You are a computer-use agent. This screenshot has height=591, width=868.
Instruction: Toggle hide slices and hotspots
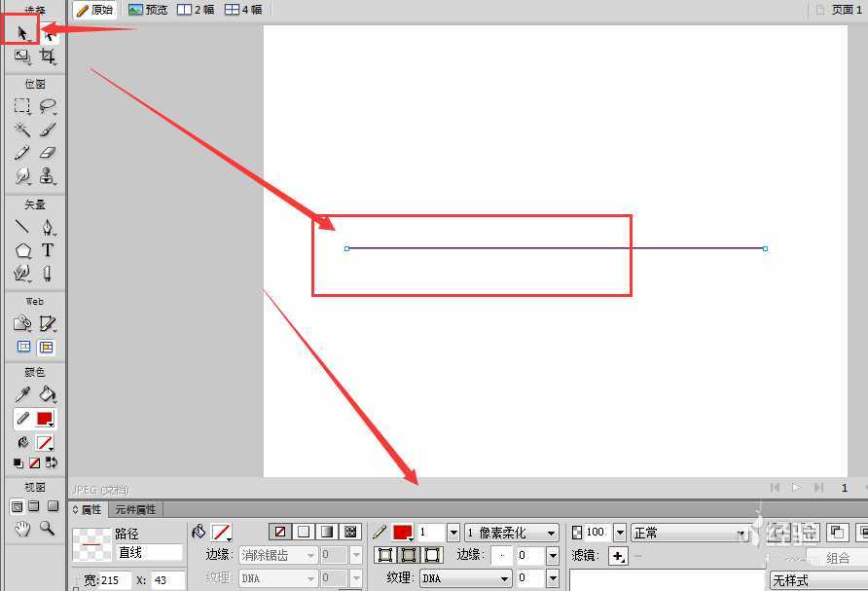[22, 347]
